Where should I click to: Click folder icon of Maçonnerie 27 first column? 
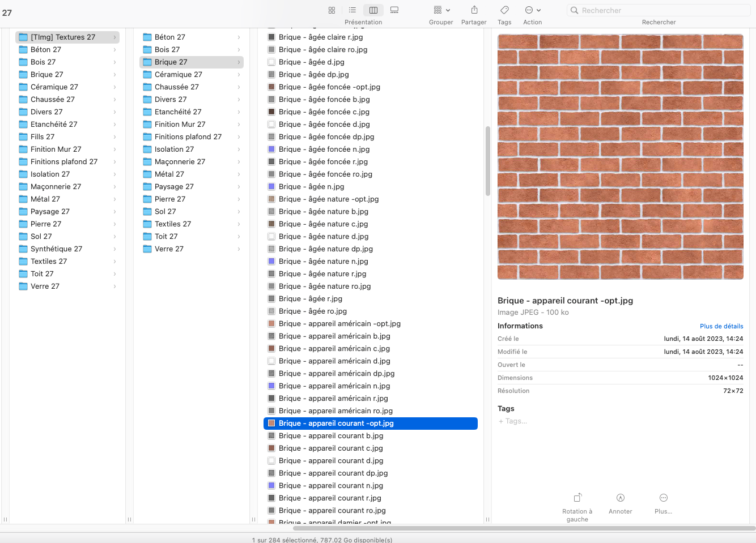23,187
